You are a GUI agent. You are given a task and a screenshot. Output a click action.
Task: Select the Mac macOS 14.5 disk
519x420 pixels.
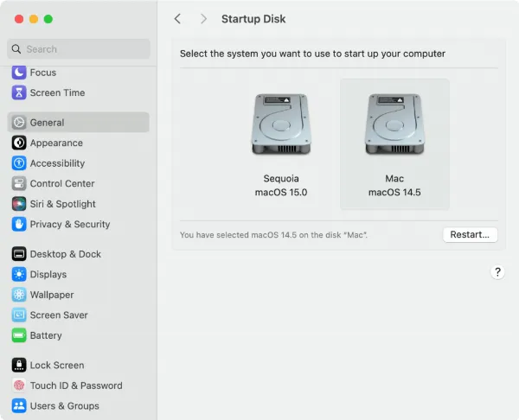point(394,143)
